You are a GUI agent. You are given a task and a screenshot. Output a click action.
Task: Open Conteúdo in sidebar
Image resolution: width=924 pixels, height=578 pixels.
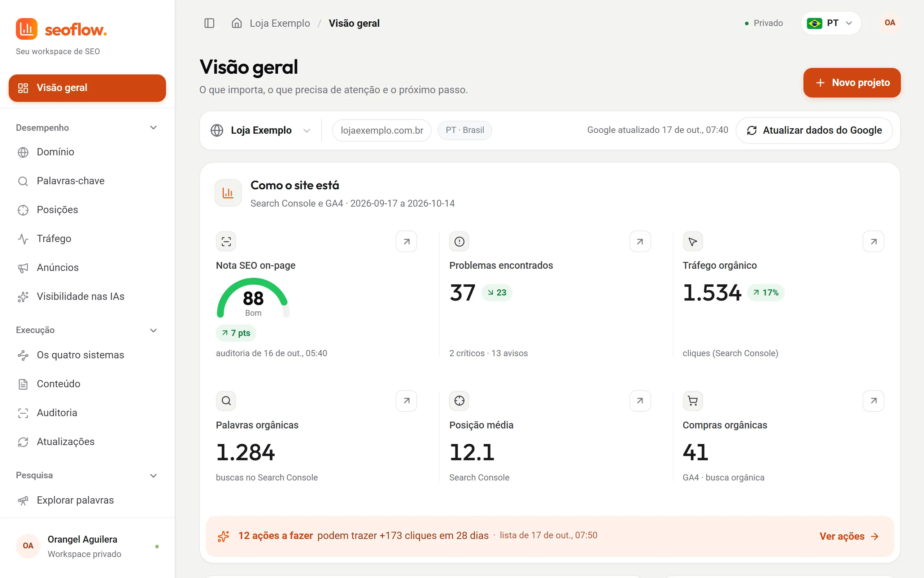pos(87,384)
